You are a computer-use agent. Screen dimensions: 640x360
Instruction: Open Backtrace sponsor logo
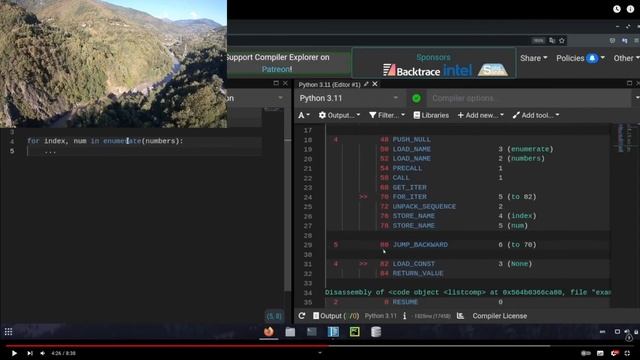tap(411, 71)
